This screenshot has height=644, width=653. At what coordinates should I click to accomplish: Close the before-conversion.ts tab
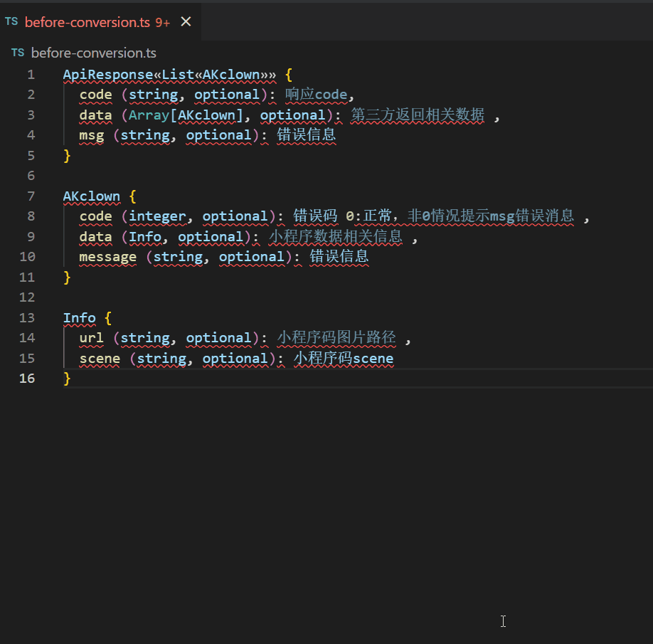186,22
